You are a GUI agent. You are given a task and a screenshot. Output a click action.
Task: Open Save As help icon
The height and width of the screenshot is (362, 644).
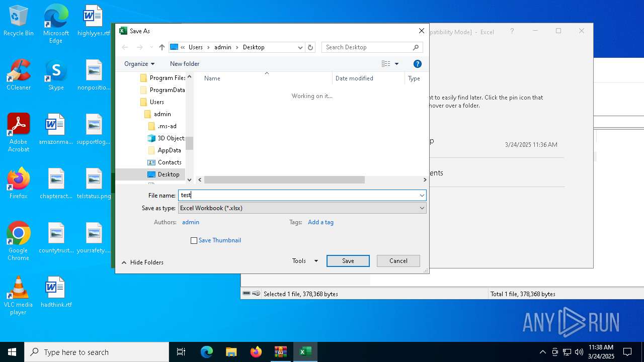coord(417,64)
